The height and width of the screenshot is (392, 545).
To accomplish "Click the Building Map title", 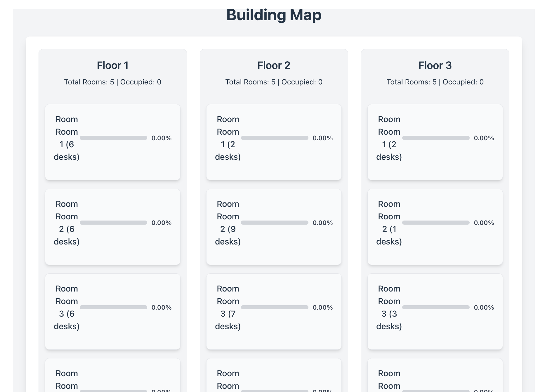I will [274, 15].
